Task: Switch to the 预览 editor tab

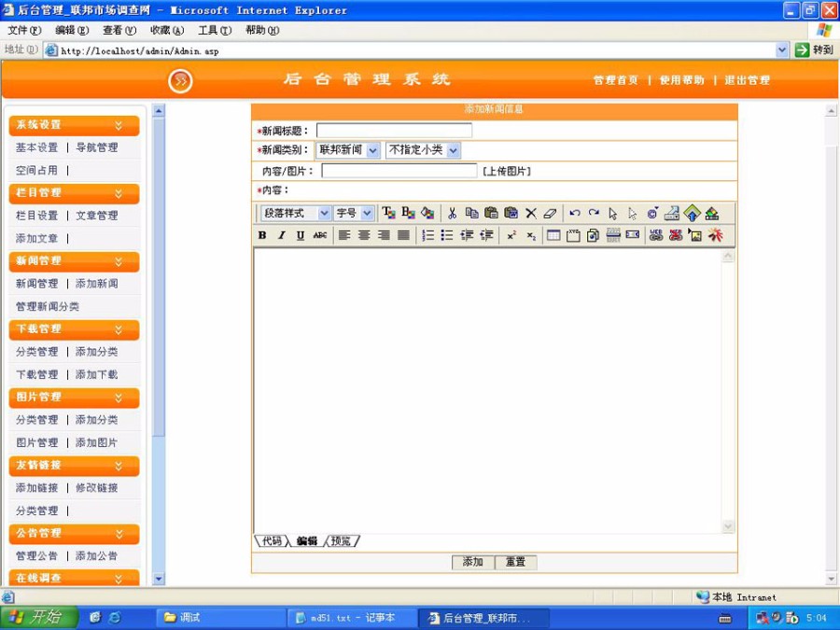Action: click(x=341, y=541)
